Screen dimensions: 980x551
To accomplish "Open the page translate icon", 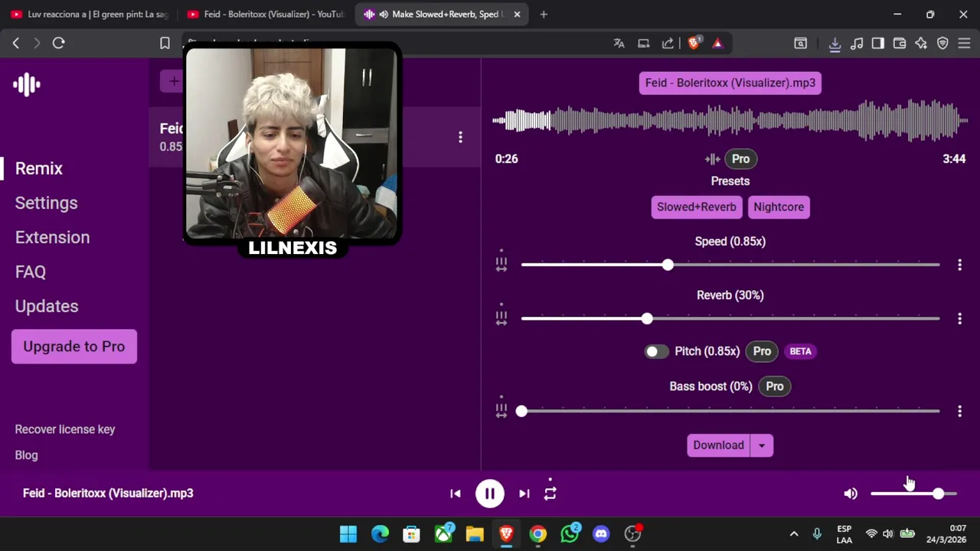I will point(619,44).
